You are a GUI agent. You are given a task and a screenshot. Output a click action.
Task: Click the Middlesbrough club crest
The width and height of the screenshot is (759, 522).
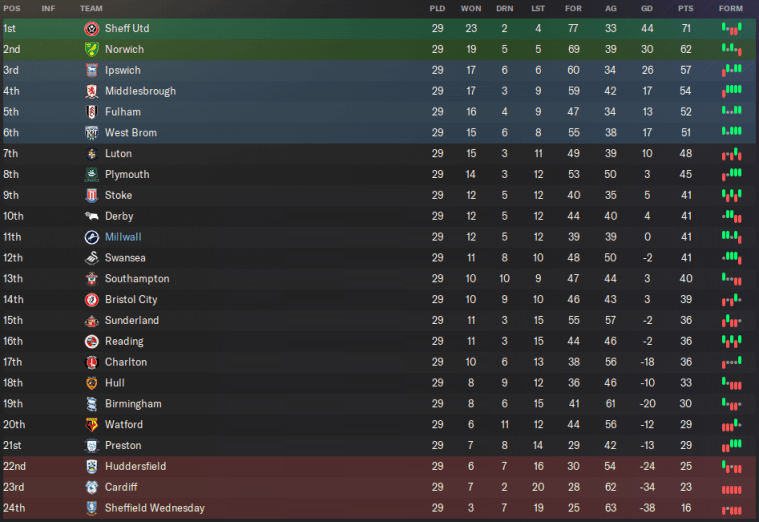[91, 91]
